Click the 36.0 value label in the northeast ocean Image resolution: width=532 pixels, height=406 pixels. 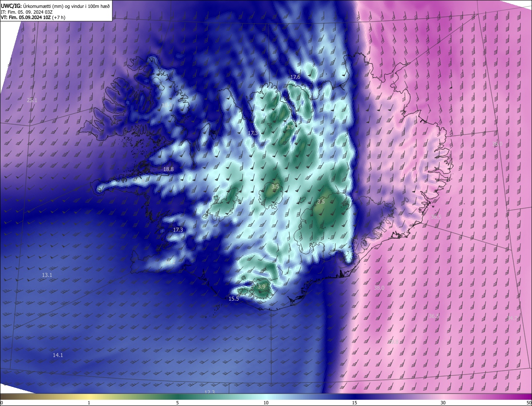click(x=497, y=144)
